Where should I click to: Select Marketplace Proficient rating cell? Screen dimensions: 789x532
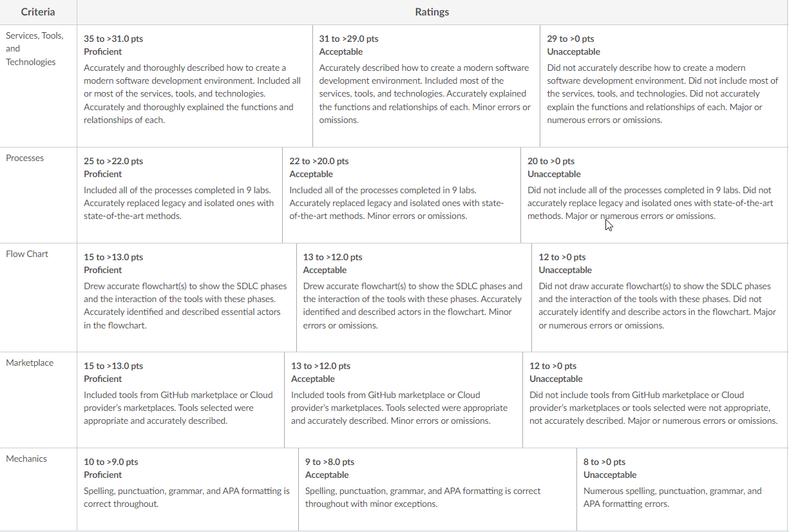point(180,400)
